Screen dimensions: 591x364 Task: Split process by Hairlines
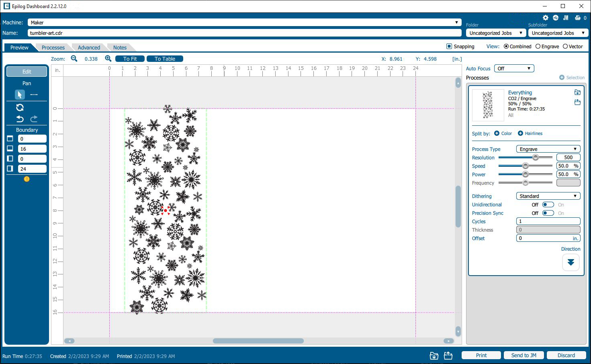[x=530, y=133]
